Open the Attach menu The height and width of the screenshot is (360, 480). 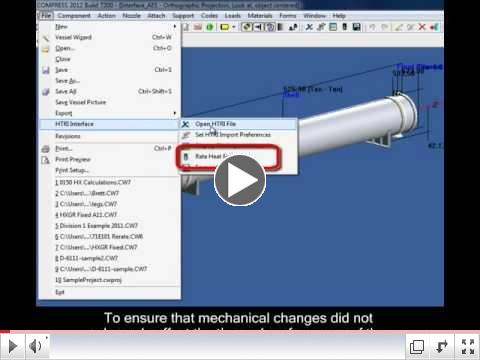(x=156, y=16)
